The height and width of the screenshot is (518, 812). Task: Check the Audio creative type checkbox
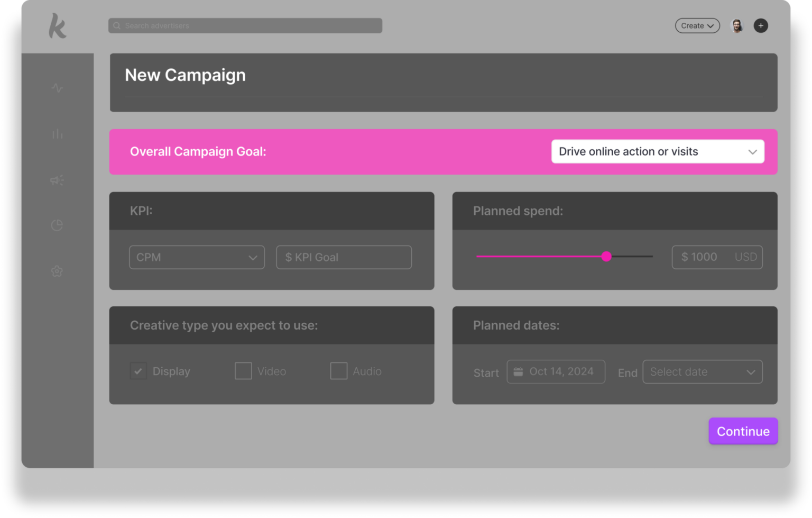click(339, 371)
